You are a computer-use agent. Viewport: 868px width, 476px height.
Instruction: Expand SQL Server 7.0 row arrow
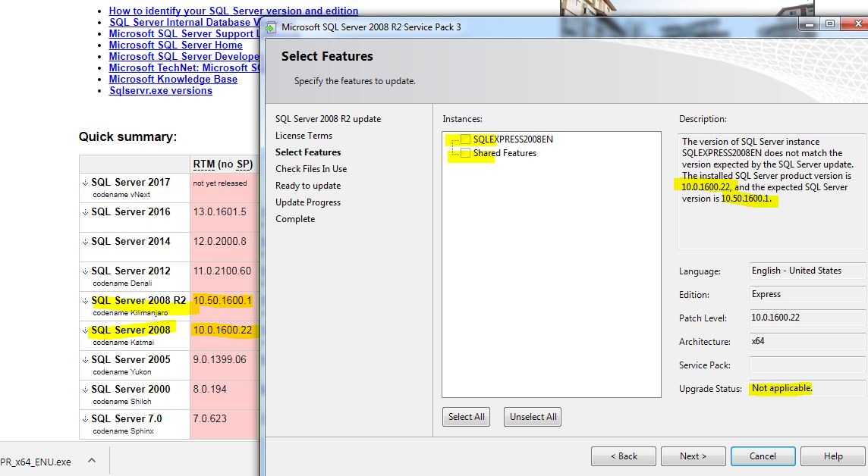coord(85,419)
